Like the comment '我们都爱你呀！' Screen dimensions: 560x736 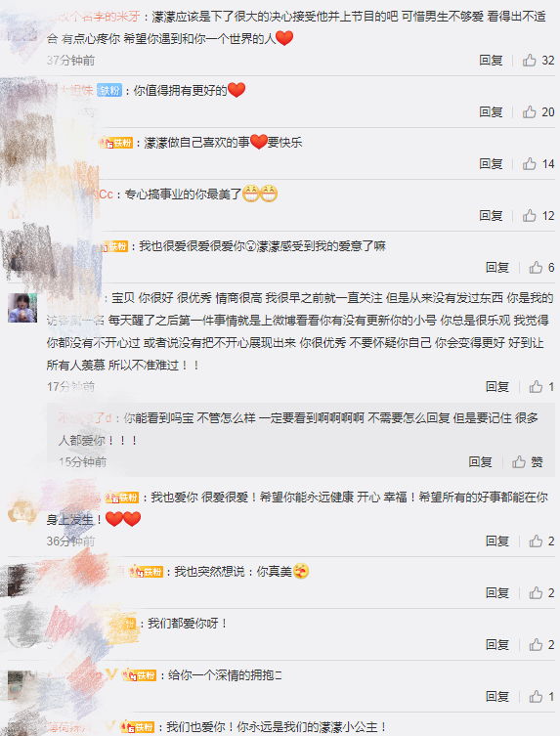[x=541, y=644]
